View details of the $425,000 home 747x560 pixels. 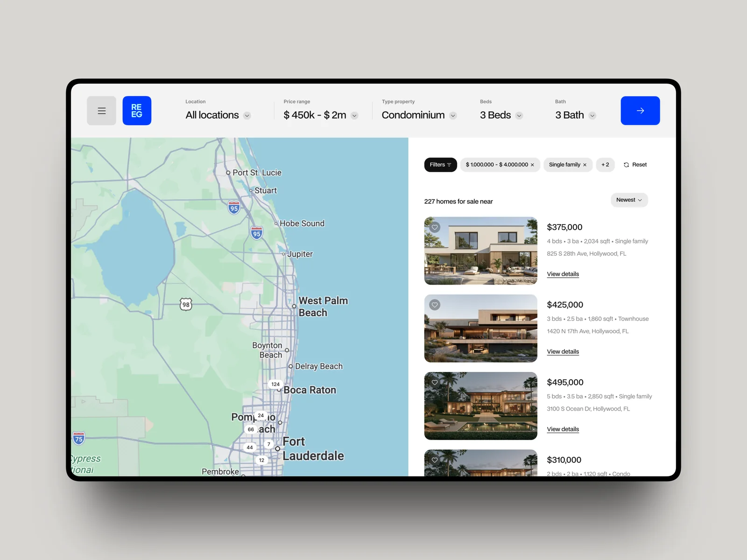(x=563, y=351)
